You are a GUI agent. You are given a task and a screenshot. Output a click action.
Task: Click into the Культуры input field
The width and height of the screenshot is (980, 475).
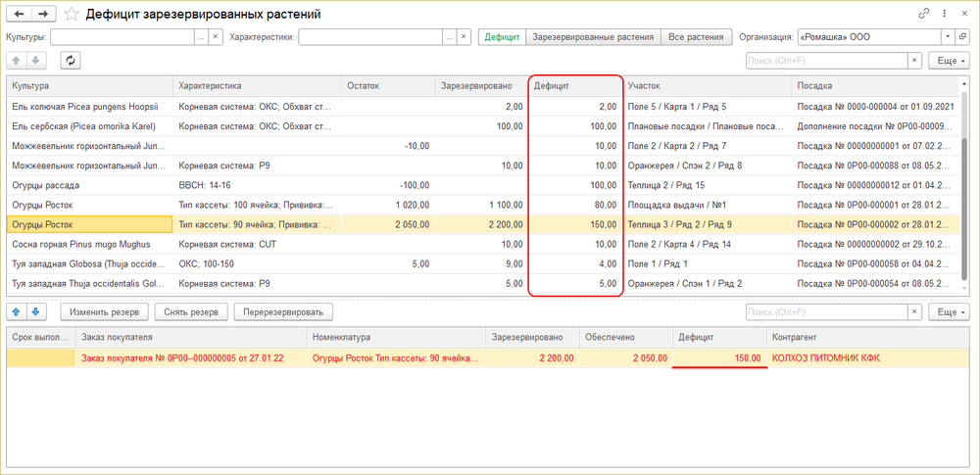[x=122, y=37]
